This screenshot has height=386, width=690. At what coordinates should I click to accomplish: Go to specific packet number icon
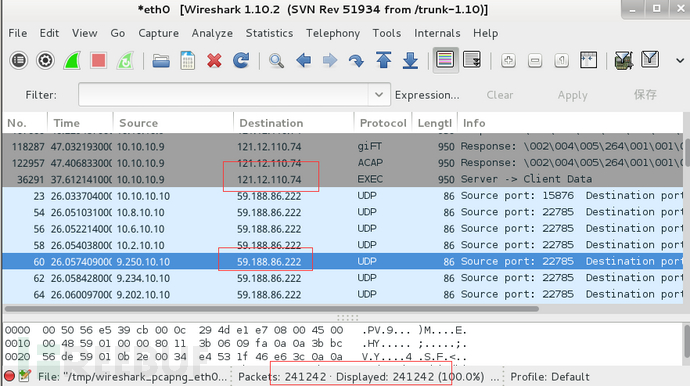(356, 61)
